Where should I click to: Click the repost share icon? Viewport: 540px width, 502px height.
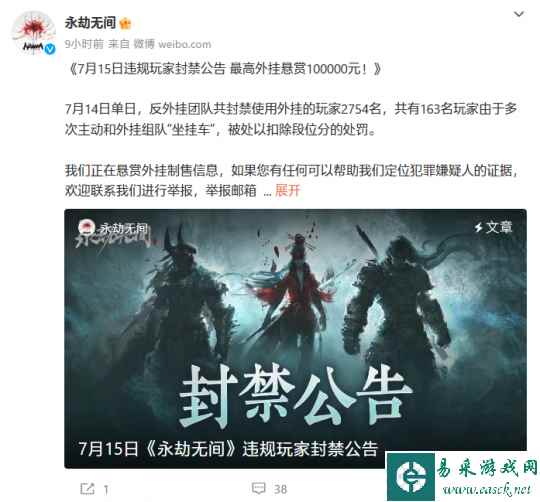tap(87, 488)
